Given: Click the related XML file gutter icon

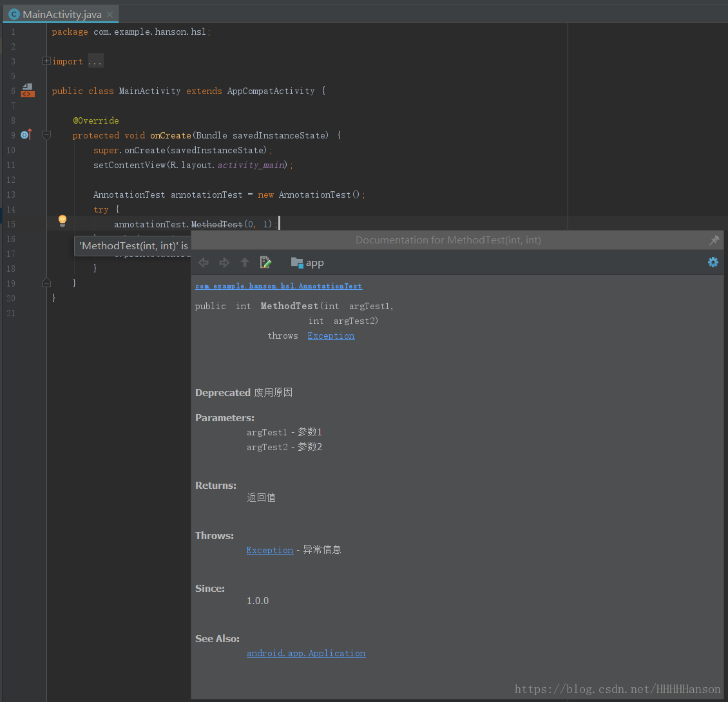Looking at the screenshot, I should 28,90.
